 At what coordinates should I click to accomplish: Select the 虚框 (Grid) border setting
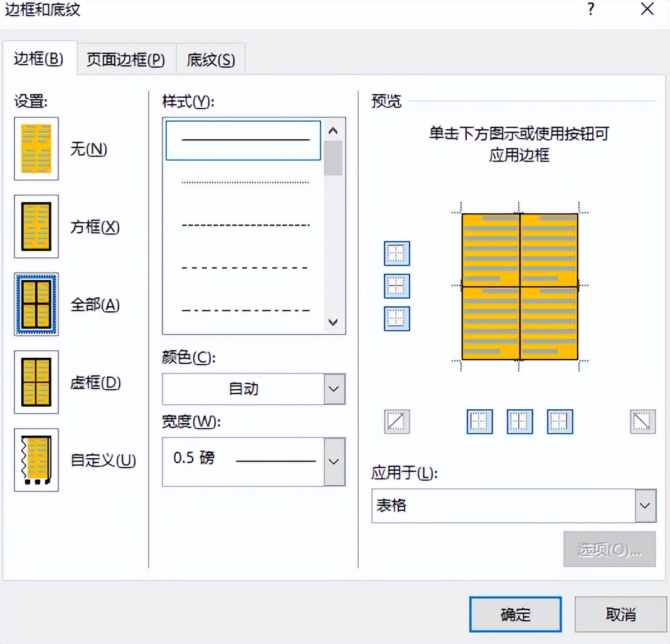36,382
